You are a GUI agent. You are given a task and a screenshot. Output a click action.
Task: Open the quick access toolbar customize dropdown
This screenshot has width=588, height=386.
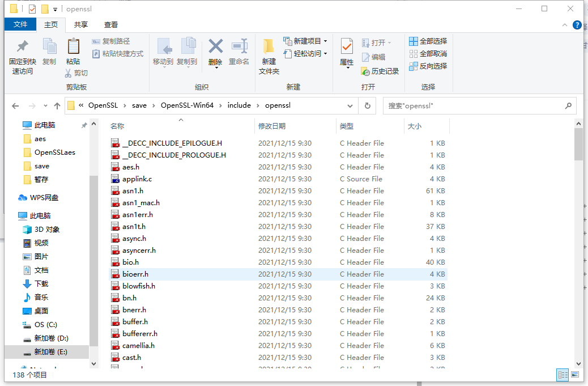coord(55,10)
